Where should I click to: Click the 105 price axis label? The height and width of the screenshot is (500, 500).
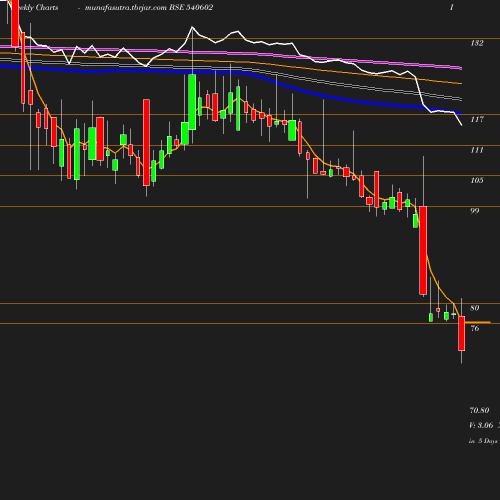click(x=477, y=180)
